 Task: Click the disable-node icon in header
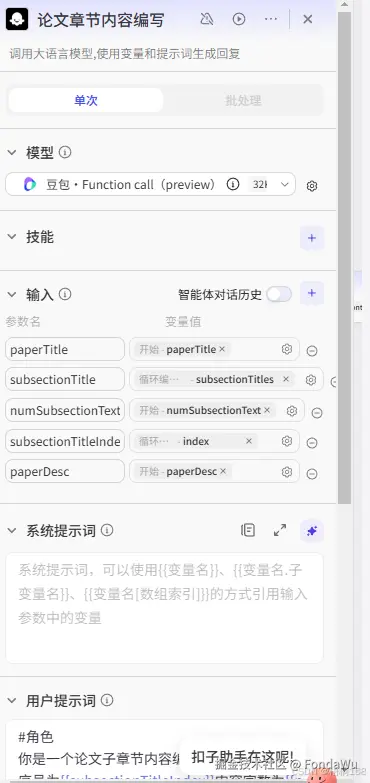(207, 19)
